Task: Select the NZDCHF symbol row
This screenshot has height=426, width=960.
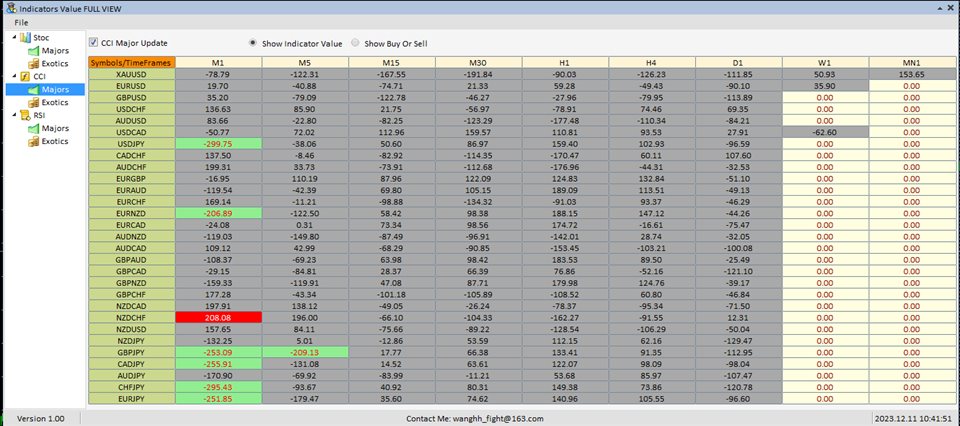Action: tap(132, 318)
